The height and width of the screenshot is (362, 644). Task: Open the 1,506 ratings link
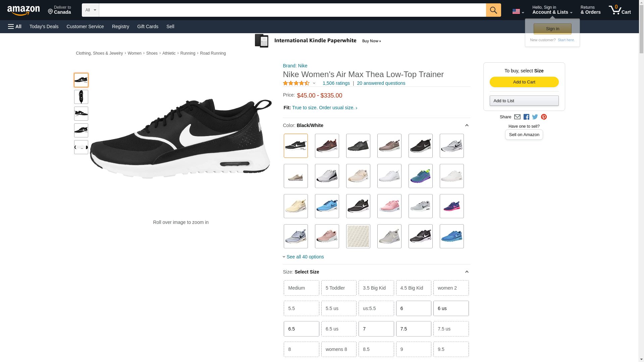336,83
